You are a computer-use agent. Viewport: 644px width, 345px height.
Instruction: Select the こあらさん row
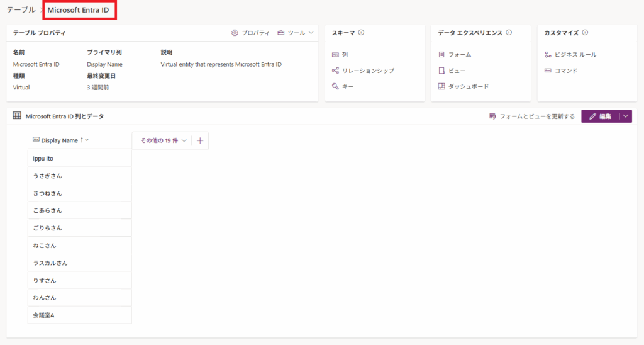tap(80, 210)
